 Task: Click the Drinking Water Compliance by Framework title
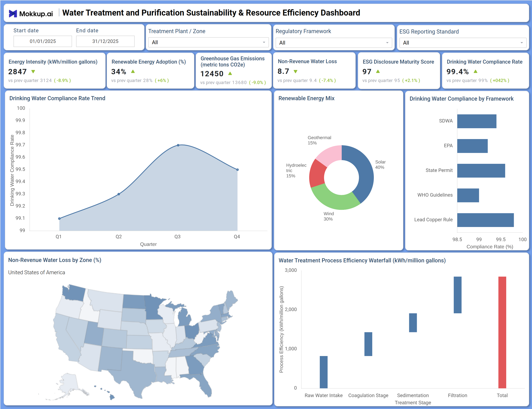(461, 99)
